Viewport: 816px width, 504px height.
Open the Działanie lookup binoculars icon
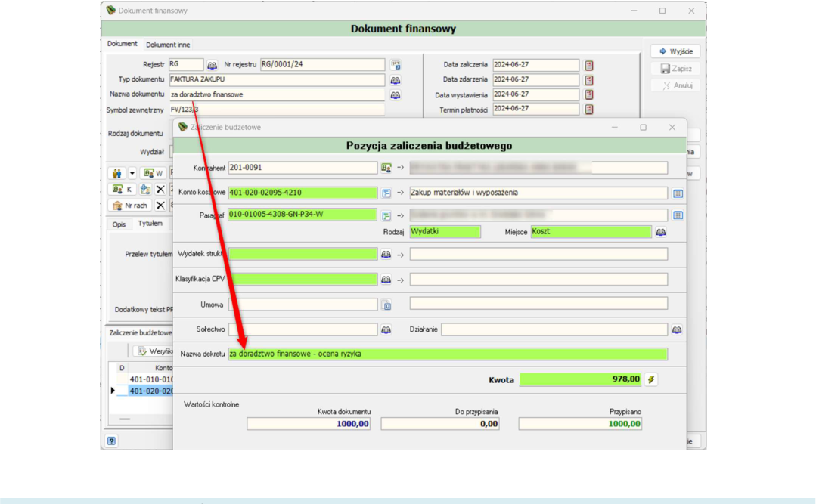point(677,329)
